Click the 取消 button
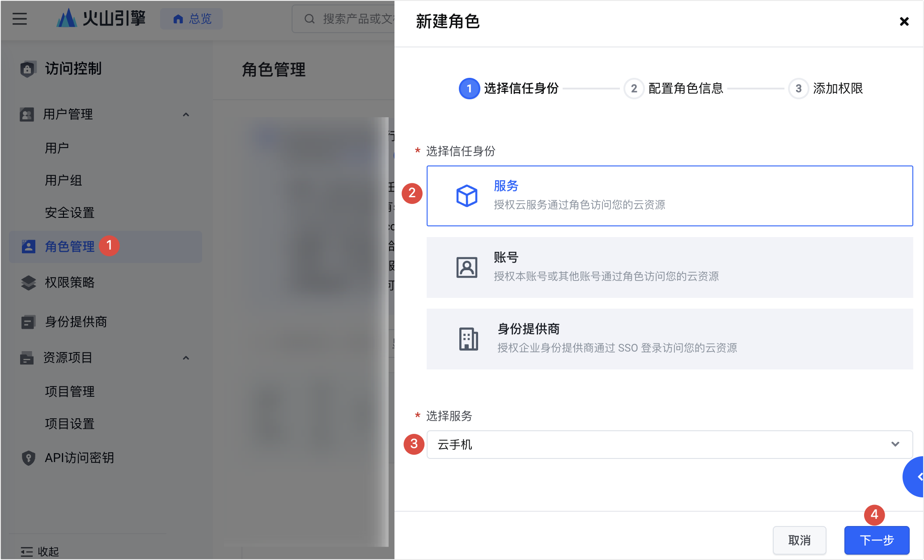 pos(799,540)
